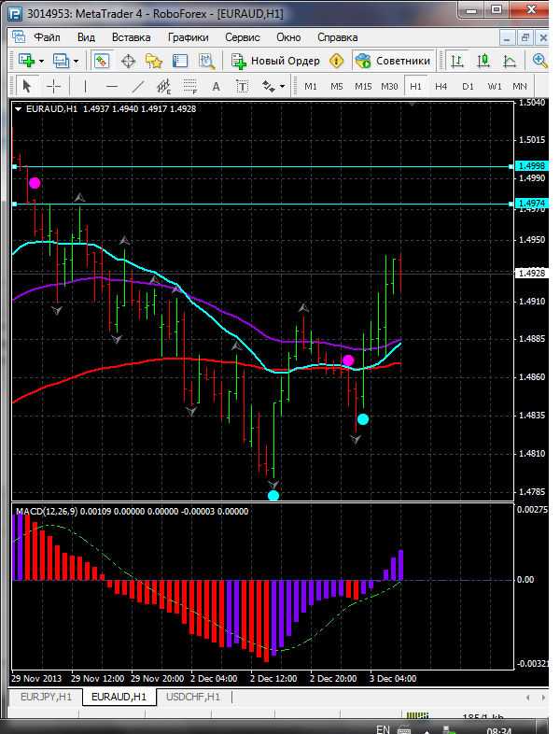Toggle the Советники auto trading button
The width and height of the screenshot is (560, 734).
[393, 61]
